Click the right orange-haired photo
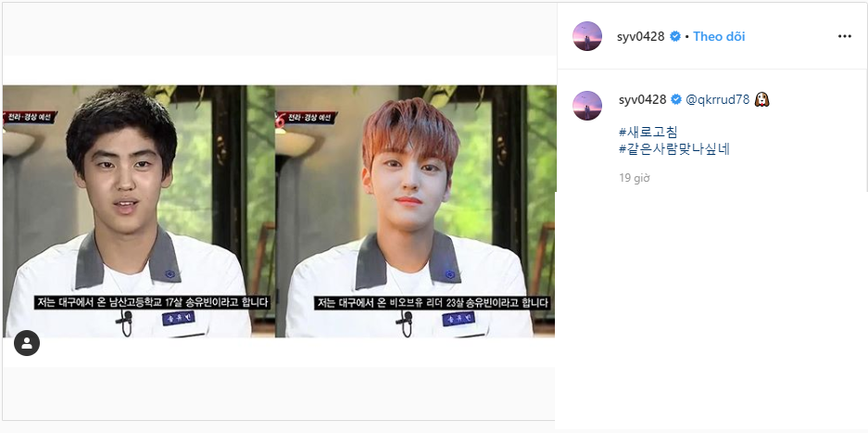This screenshot has width=868, height=433. (415, 211)
